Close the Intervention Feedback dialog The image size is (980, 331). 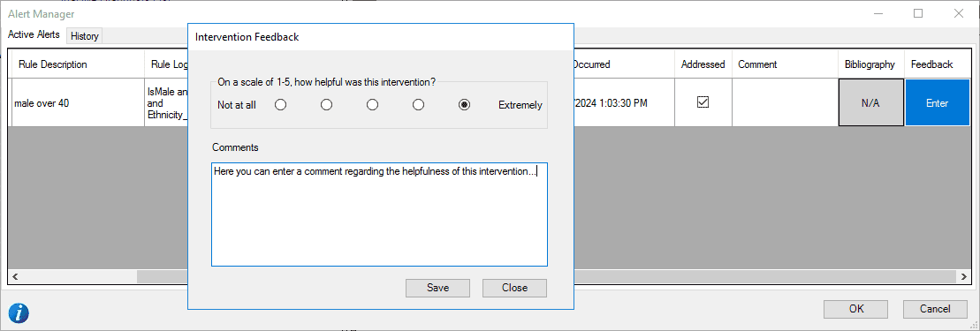pos(514,288)
